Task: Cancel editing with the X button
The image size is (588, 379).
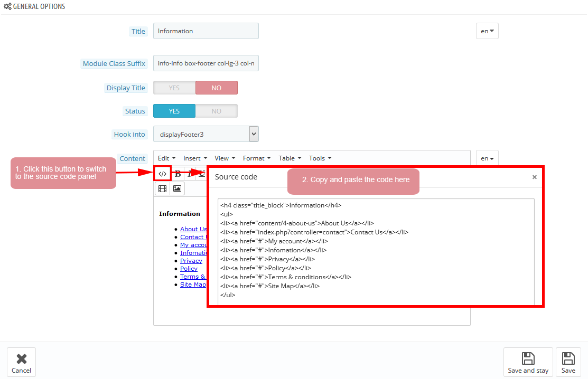Action: click(21, 362)
